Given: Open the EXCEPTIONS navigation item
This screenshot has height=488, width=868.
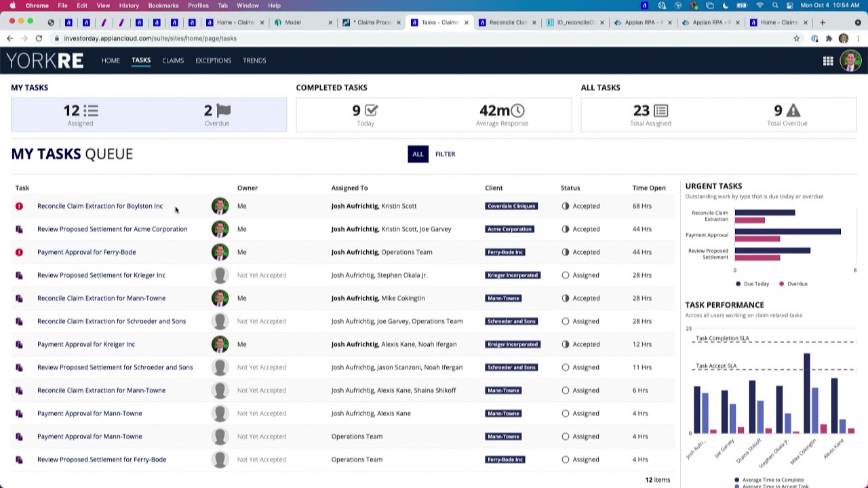Looking at the screenshot, I should pos(214,60).
